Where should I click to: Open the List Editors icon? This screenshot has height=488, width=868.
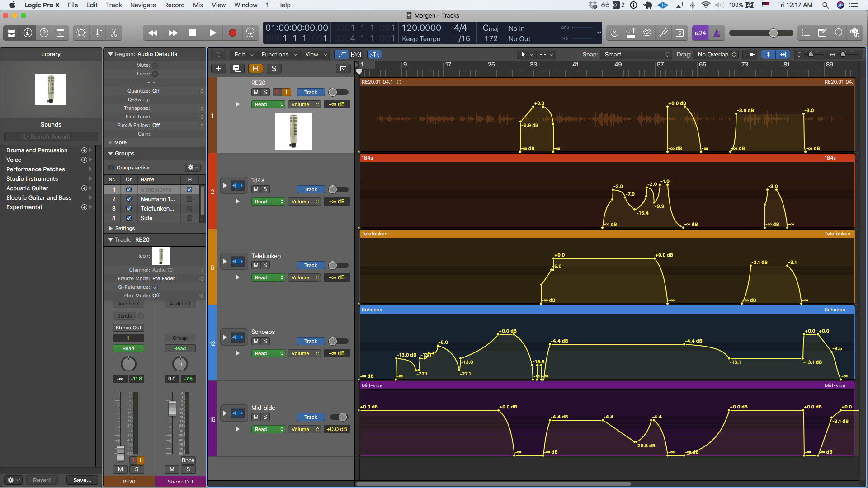[806, 33]
